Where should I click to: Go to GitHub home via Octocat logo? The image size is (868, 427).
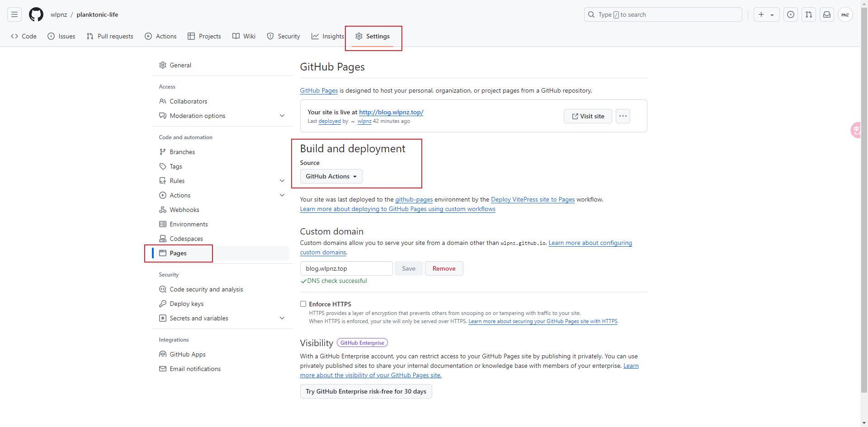coord(36,14)
